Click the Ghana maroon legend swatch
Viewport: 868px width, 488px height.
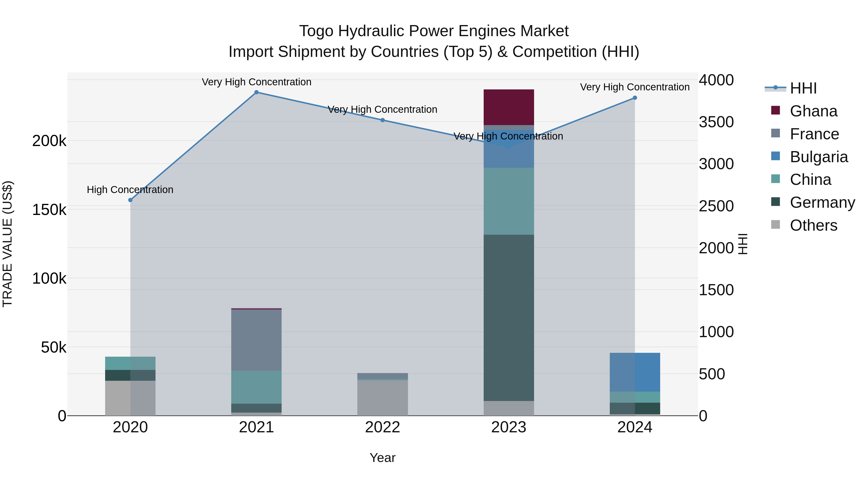point(775,110)
